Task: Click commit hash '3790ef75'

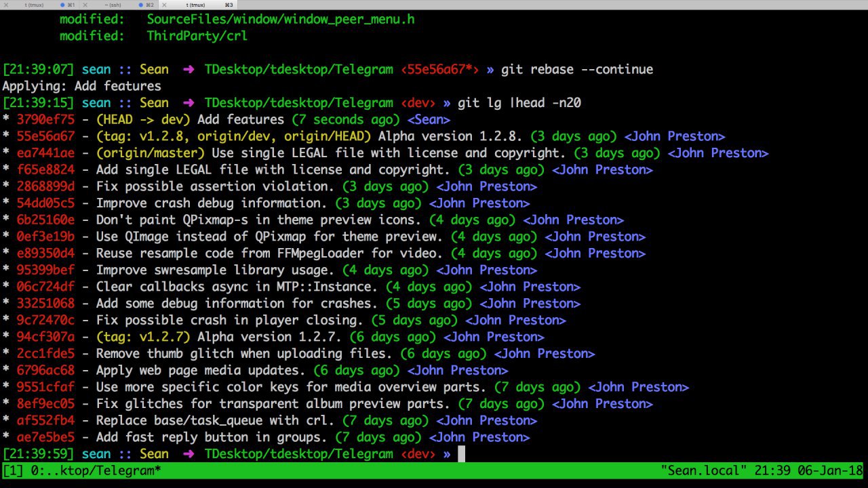Action: coord(45,119)
